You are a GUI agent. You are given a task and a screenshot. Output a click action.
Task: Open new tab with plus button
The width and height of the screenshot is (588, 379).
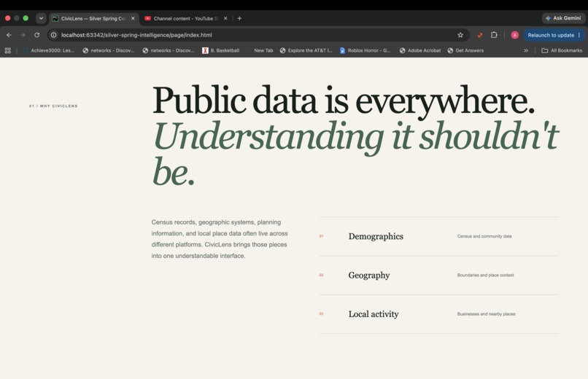[x=239, y=18]
